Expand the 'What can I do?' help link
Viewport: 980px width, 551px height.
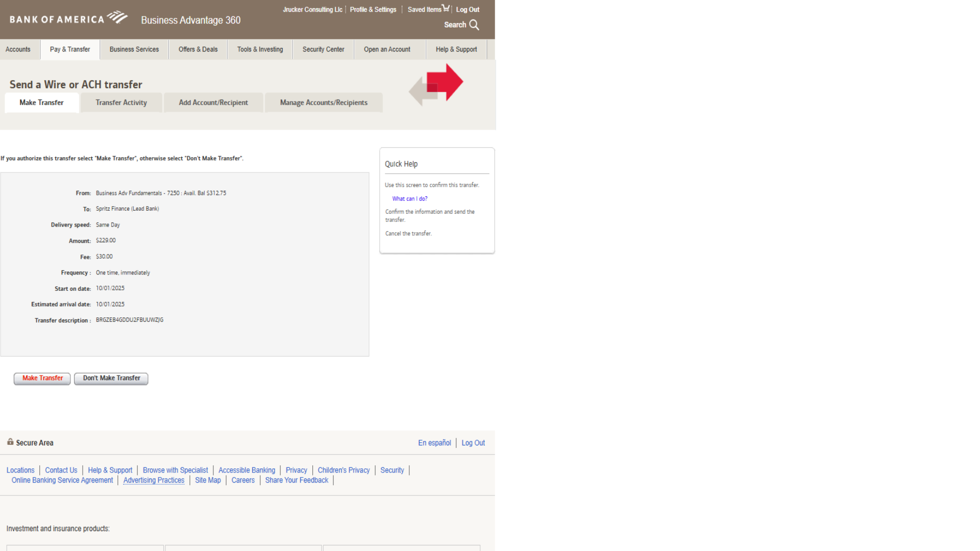click(x=409, y=199)
